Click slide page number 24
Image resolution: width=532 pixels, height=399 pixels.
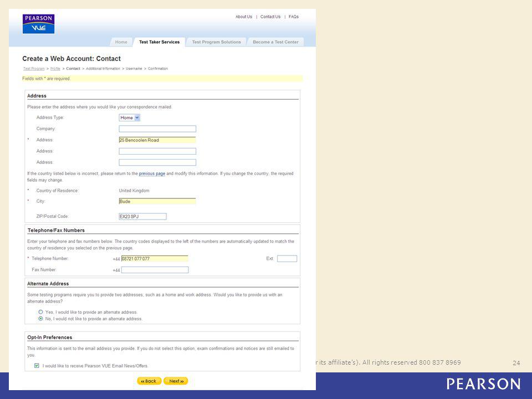pyautogui.click(x=516, y=363)
